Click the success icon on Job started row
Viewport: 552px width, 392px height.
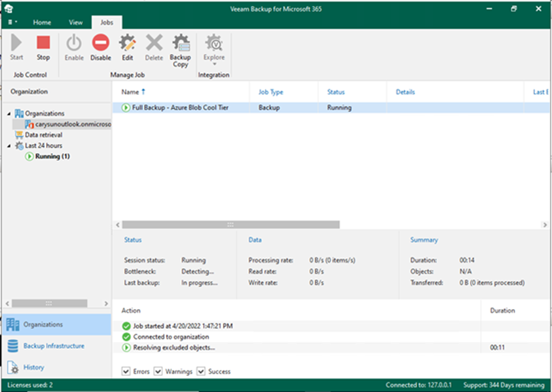[x=126, y=326]
